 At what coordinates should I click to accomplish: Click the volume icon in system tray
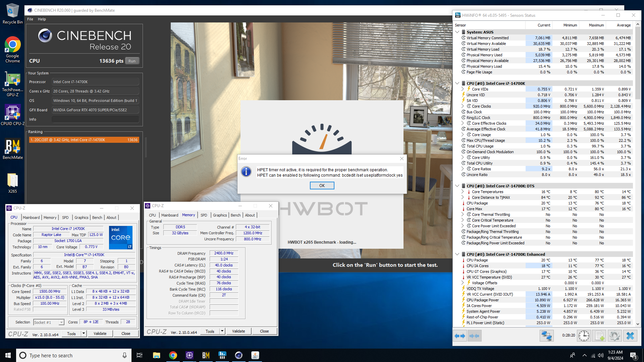601,355
